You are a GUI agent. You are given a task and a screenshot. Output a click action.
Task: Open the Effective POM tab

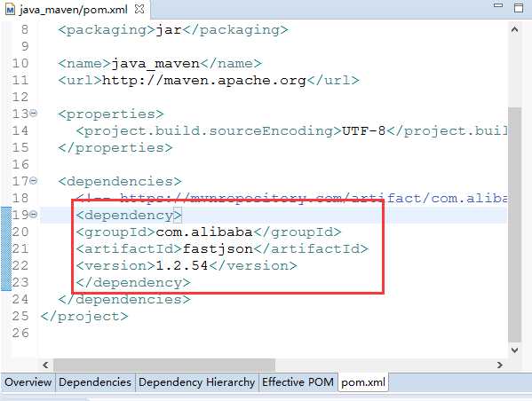pyautogui.click(x=298, y=382)
